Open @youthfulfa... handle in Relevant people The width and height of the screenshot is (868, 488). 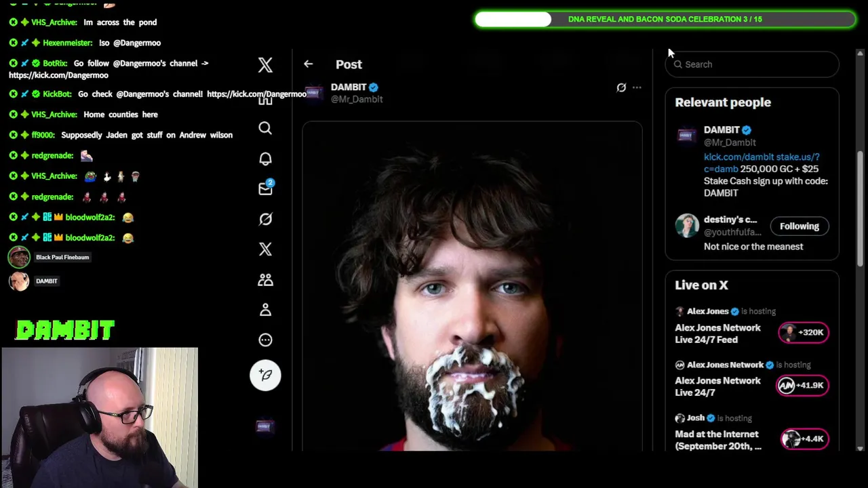[732, 232]
